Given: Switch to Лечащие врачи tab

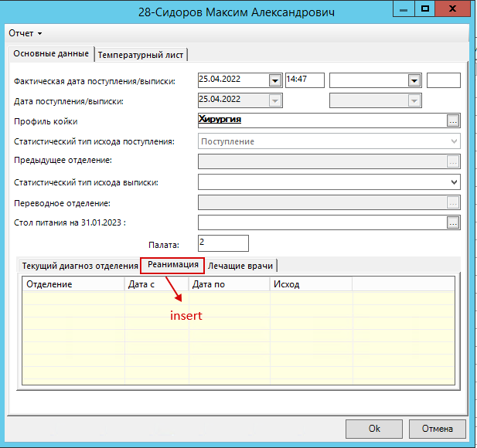Looking at the screenshot, I should click(241, 266).
